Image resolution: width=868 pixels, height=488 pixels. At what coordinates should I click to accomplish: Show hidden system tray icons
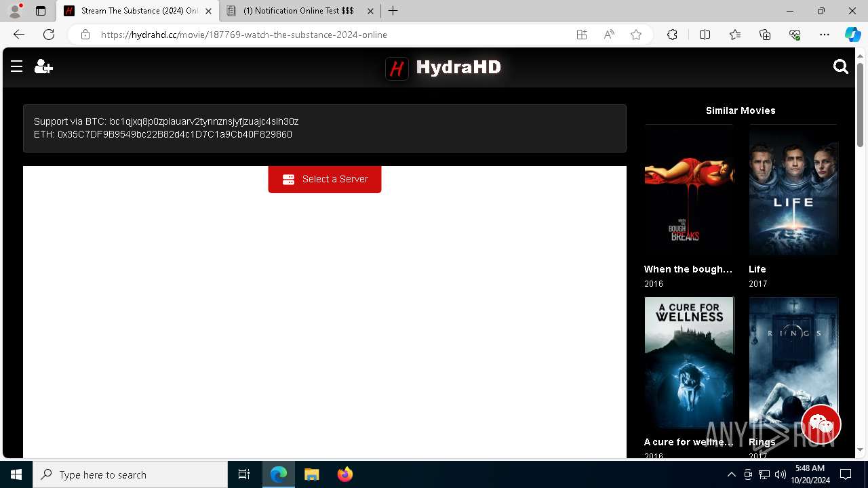(x=731, y=474)
